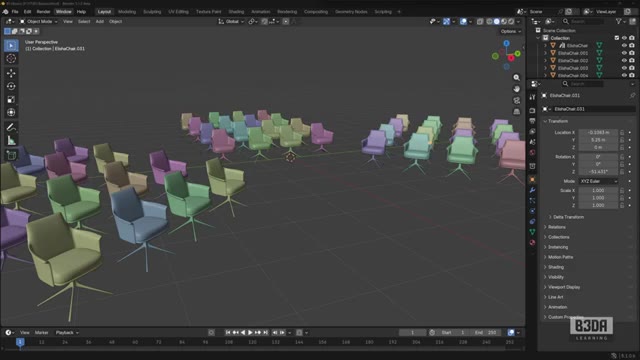Open the Material properties tab
The image size is (640, 360).
tap(532, 242)
